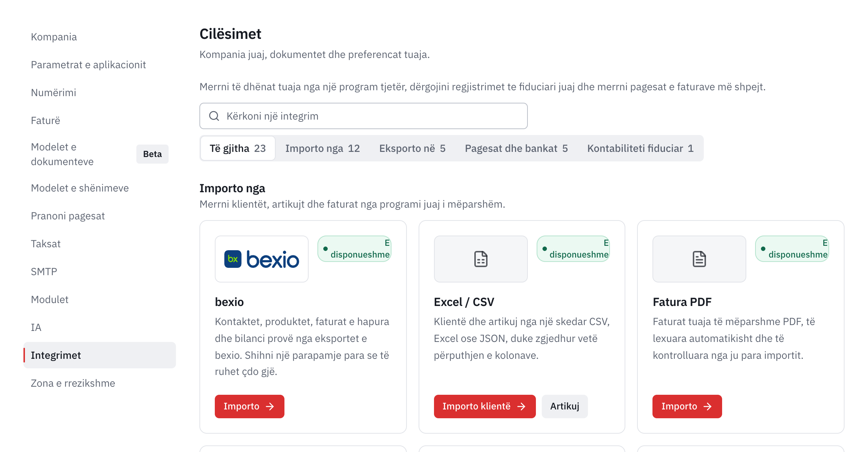The image size is (868, 452).
Task: Open the Eksporto në 5 tab
Action: pyautogui.click(x=412, y=148)
